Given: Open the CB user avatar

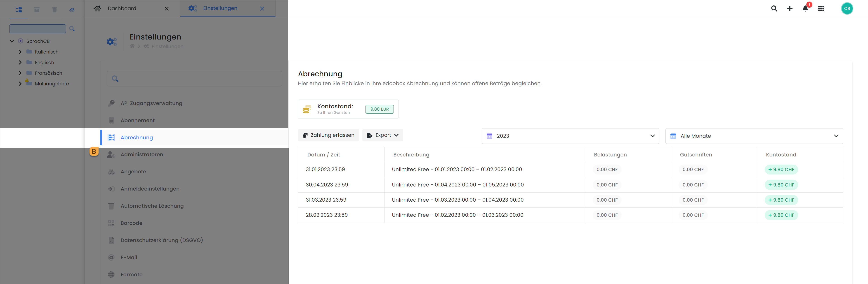Looking at the screenshot, I should [847, 9].
